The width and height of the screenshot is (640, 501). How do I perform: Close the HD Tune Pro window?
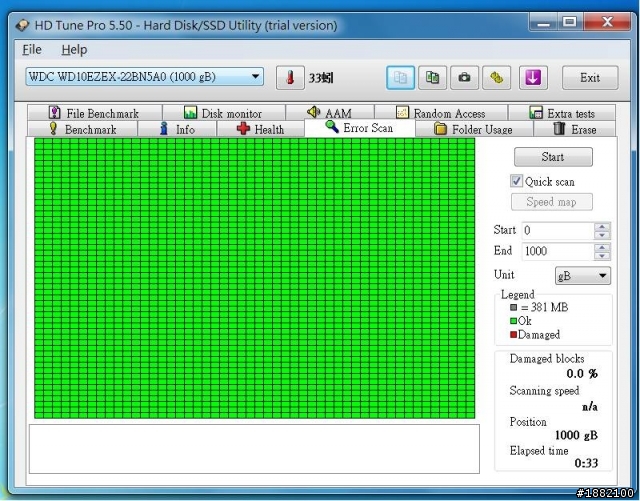point(607,22)
